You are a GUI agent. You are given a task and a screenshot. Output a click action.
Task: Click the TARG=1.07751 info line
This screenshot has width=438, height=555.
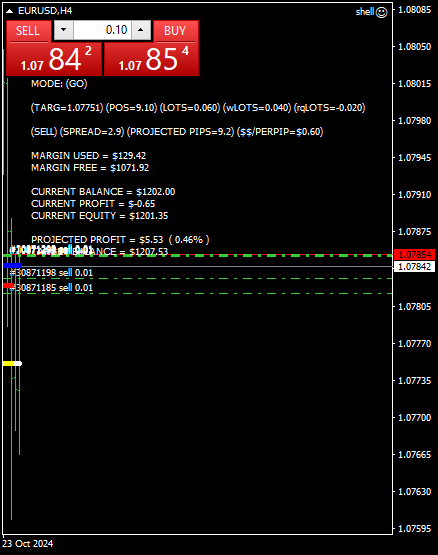pos(198,108)
